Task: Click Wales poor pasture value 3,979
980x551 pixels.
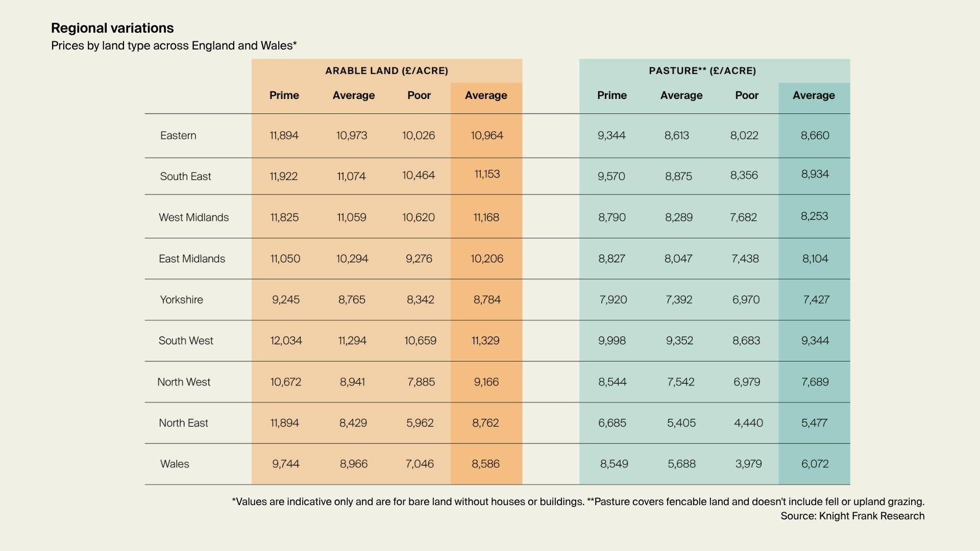Action: click(x=748, y=464)
